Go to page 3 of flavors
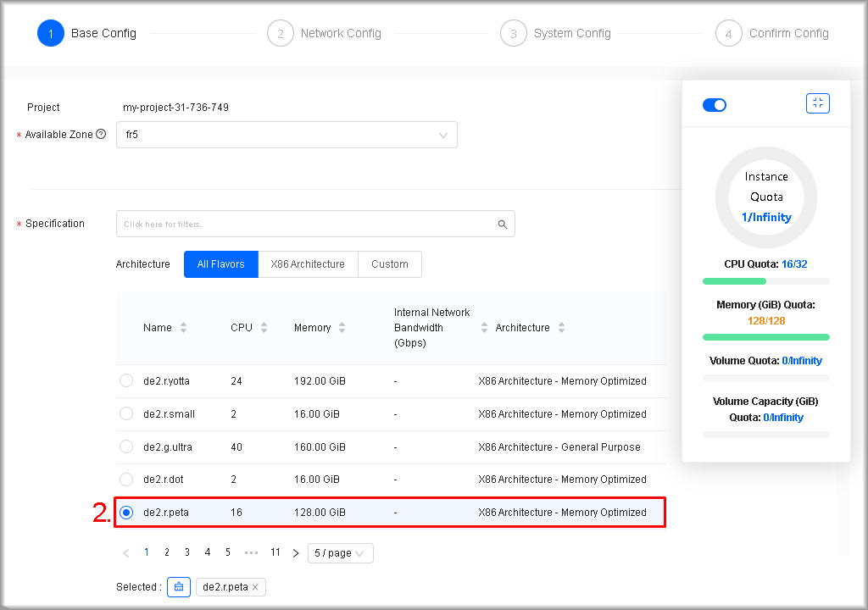Viewport: 868px width, 610px height. click(187, 552)
